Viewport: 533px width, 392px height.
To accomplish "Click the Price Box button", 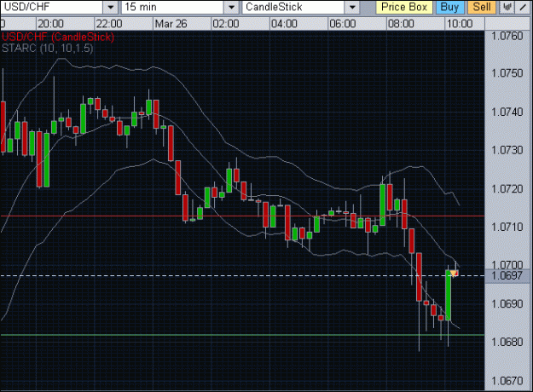I will [x=404, y=7].
